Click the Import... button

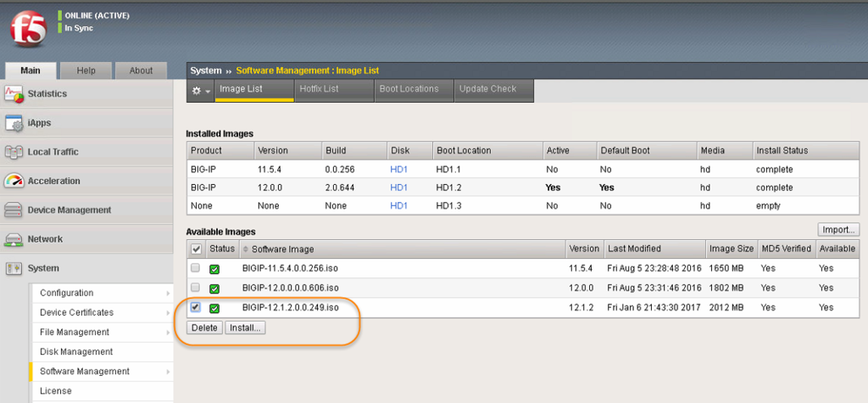pyautogui.click(x=838, y=229)
